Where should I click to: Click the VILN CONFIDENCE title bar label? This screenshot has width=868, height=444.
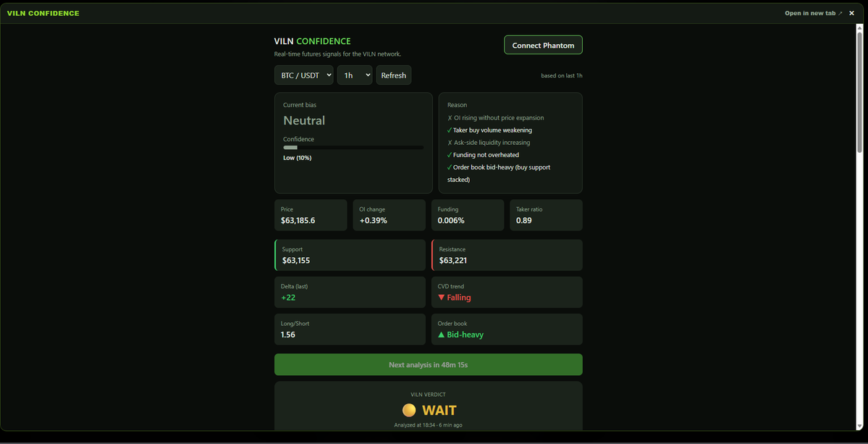43,13
